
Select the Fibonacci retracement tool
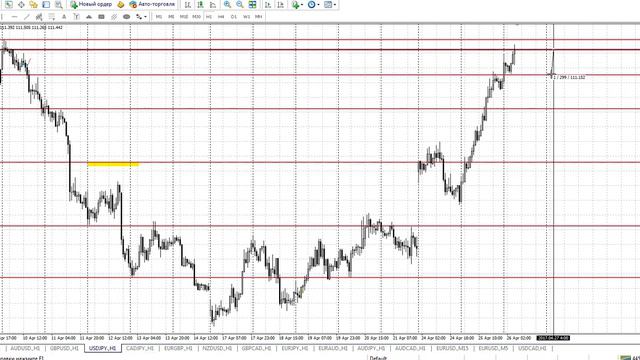click(x=51, y=17)
